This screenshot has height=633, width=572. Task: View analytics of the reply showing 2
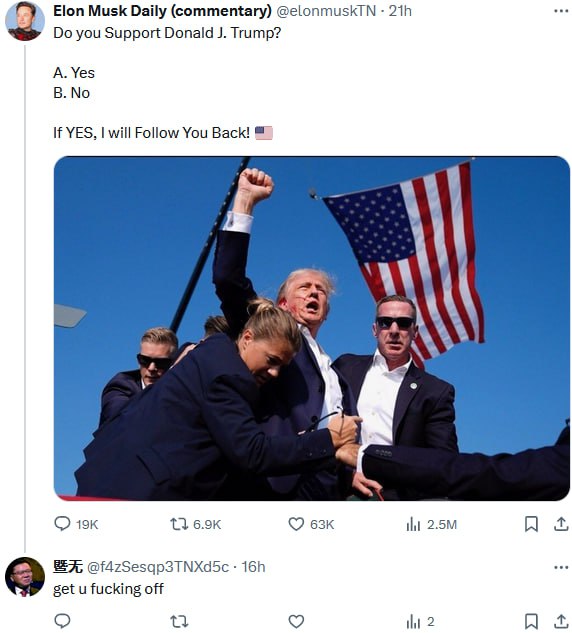[420, 621]
